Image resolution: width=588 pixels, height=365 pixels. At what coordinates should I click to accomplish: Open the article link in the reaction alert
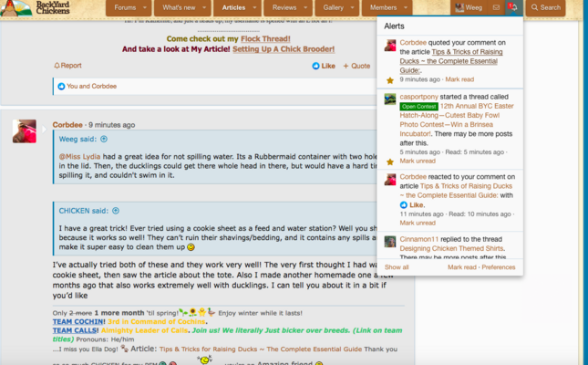coord(456,191)
